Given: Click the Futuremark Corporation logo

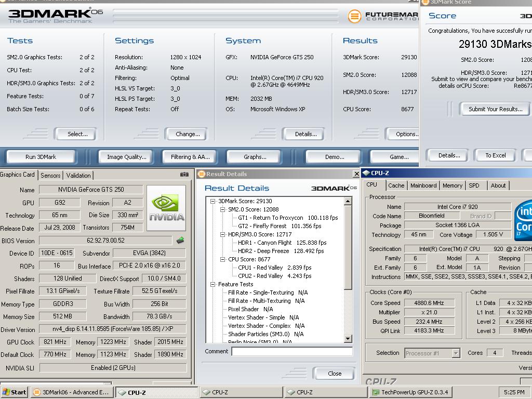Looking at the screenshot, I should coord(383,16).
